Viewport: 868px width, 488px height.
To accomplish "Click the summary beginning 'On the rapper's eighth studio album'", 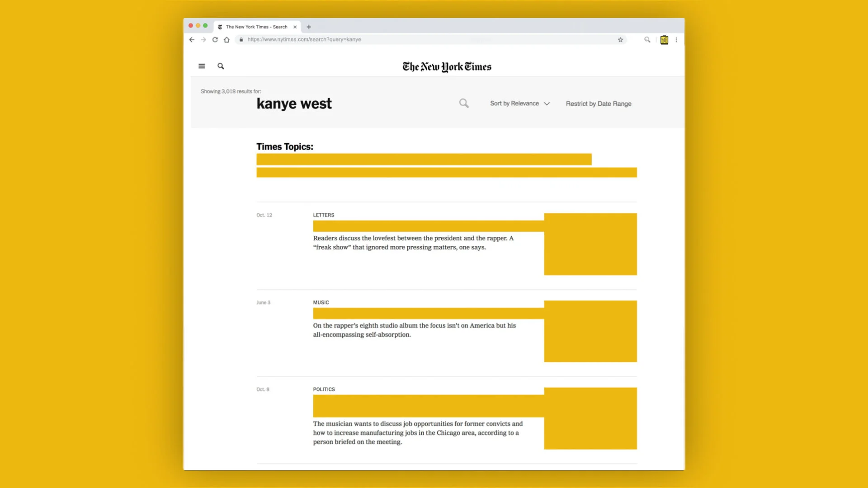I will (415, 330).
